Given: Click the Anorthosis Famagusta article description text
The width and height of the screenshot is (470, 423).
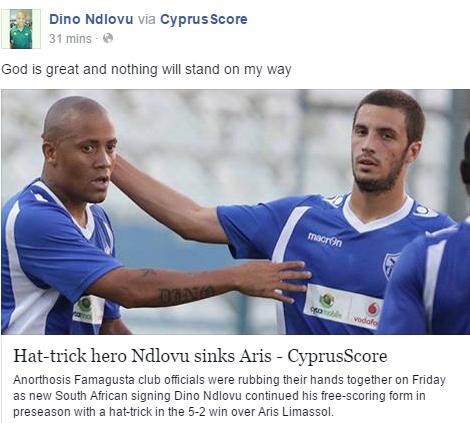Looking at the screenshot, I should pyautogui.click(x=229, y=396).
